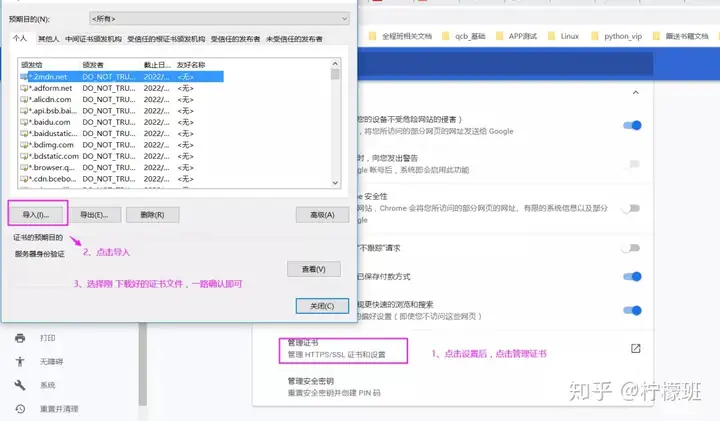Click the certificate list scroll down arrow
The height and width of the screenshot is (421, 720).
click(335, 183)
